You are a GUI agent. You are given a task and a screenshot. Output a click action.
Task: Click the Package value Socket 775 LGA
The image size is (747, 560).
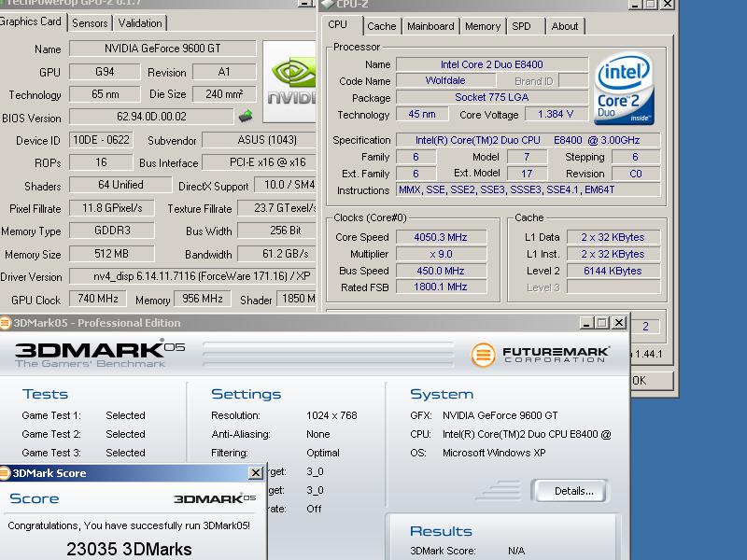pyautogui.click(x=492, y=97)
